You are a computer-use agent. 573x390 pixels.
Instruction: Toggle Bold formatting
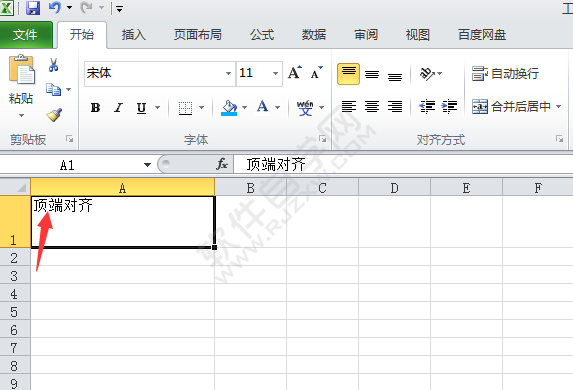(x=95, y=107)
